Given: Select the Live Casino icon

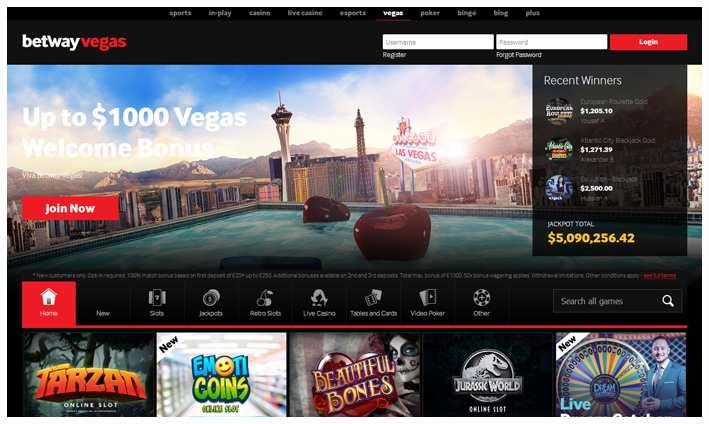Looking at the screenshot, I should pyautogui.click(x=319, y=297).
